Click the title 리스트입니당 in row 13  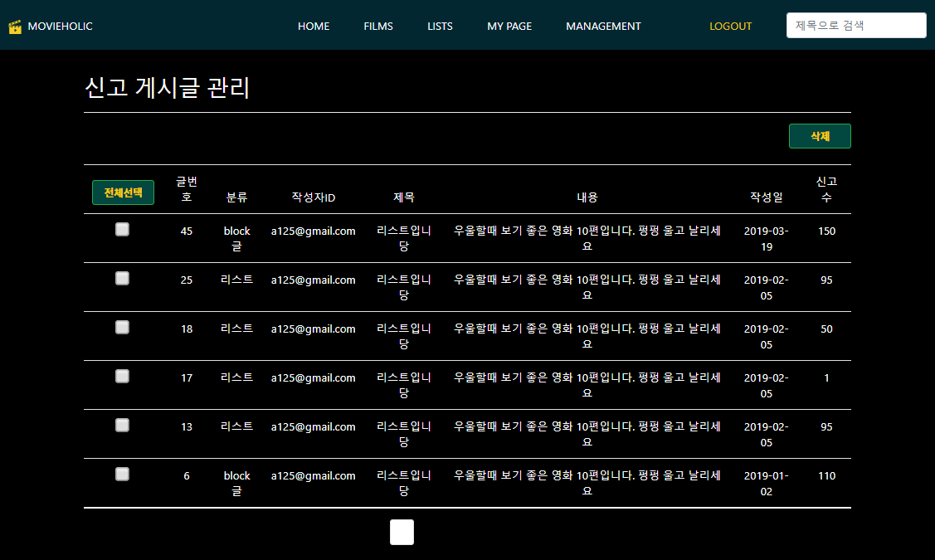(x=404, y=434)
